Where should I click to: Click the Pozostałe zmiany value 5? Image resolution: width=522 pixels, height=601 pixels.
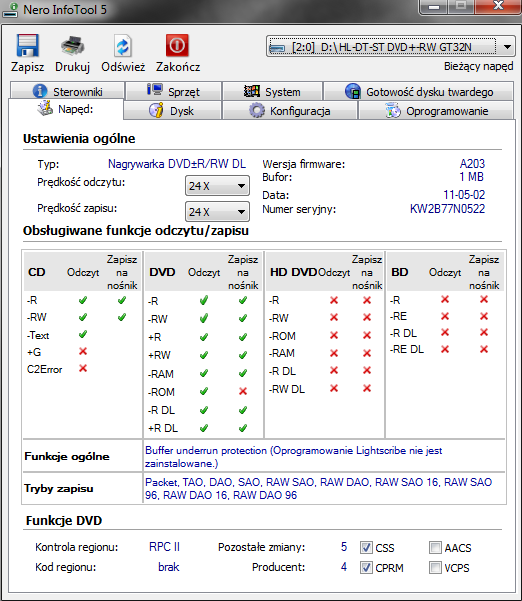[x=344, y=547]
